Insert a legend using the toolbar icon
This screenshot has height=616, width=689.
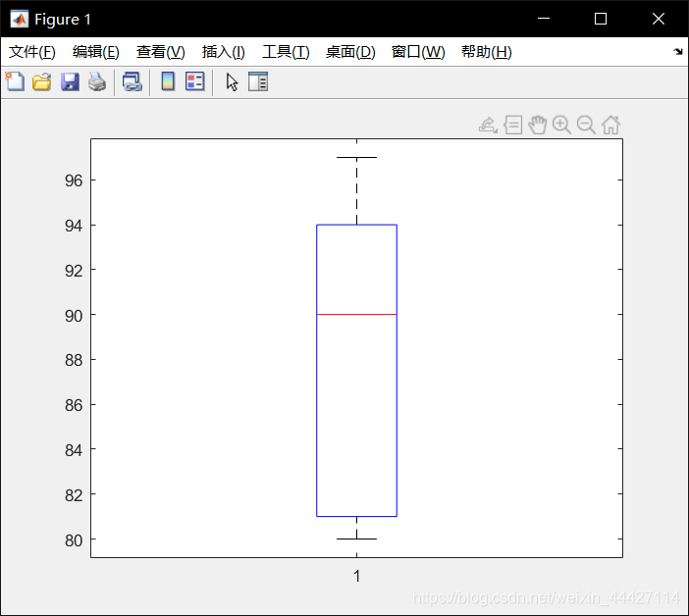(195, 81)
